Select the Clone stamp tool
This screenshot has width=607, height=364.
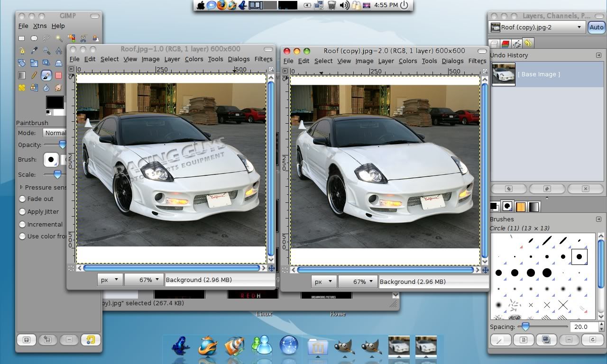[x=34, y=88]
